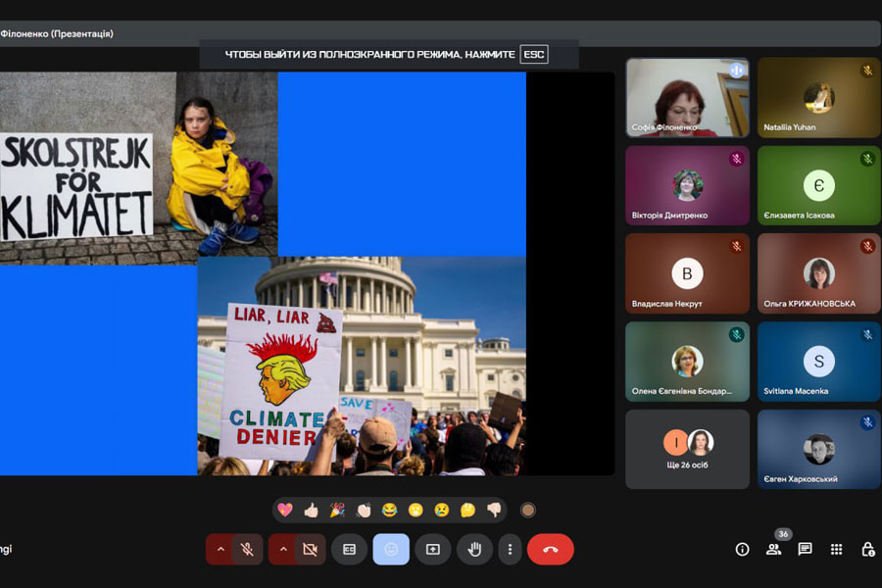Open the 'Ще 26 осіб' tile
This screenshot has height=588, width=882.
pos(687,449)
